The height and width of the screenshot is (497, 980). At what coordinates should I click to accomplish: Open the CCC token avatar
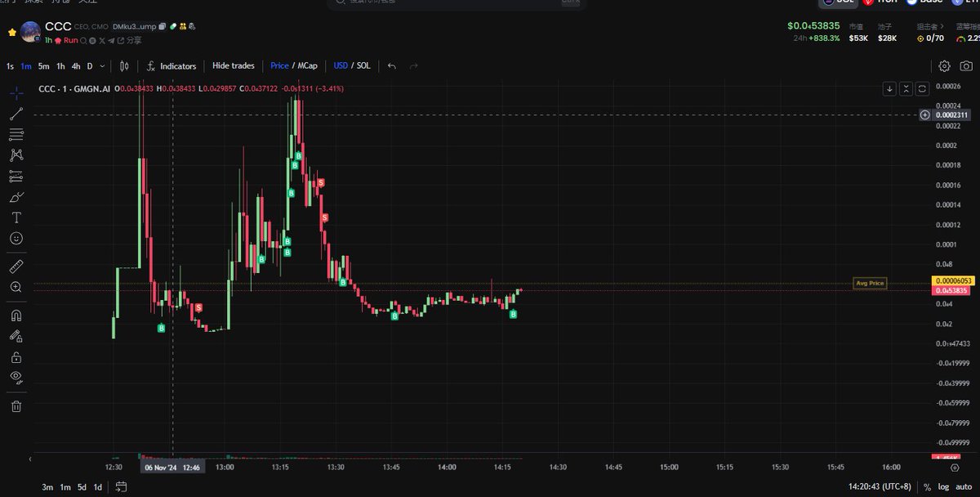31,32
